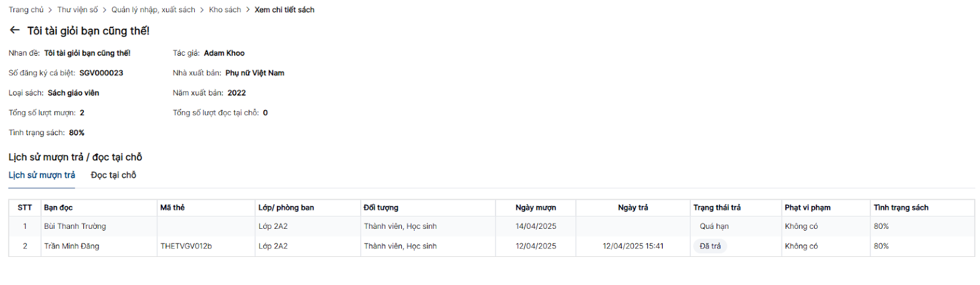This screenshot has height=285, width=980.
Task: Navigate to Kho sách breadcrumb
Action: (x=225, y=10)
